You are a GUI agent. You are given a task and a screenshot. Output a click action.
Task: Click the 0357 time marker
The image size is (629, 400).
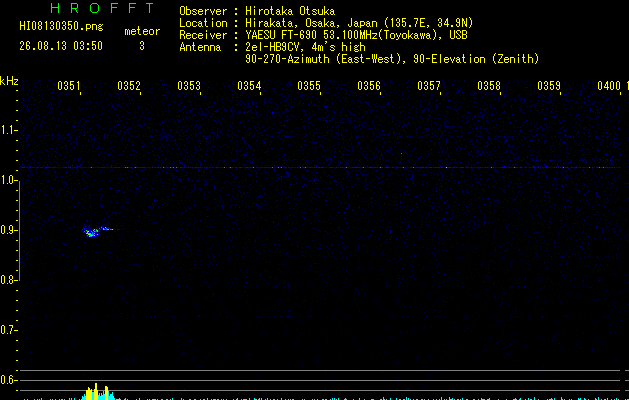point(429,86)
